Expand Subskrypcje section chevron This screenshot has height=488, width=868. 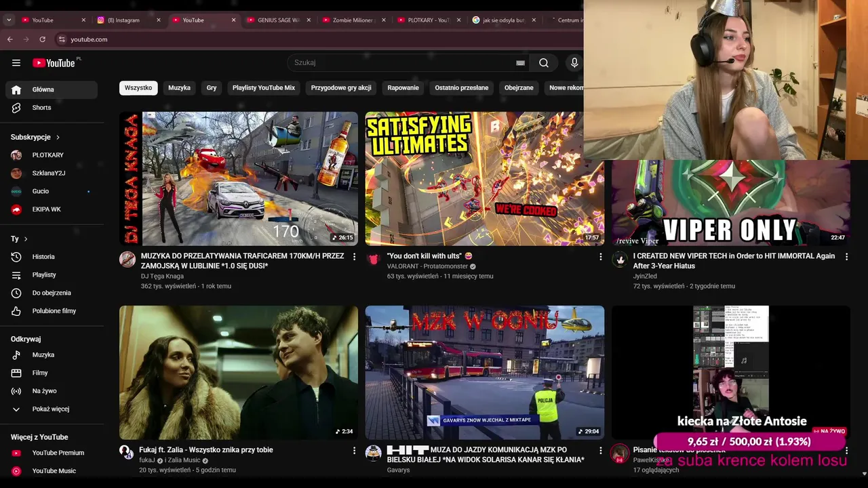pos(58,138)
